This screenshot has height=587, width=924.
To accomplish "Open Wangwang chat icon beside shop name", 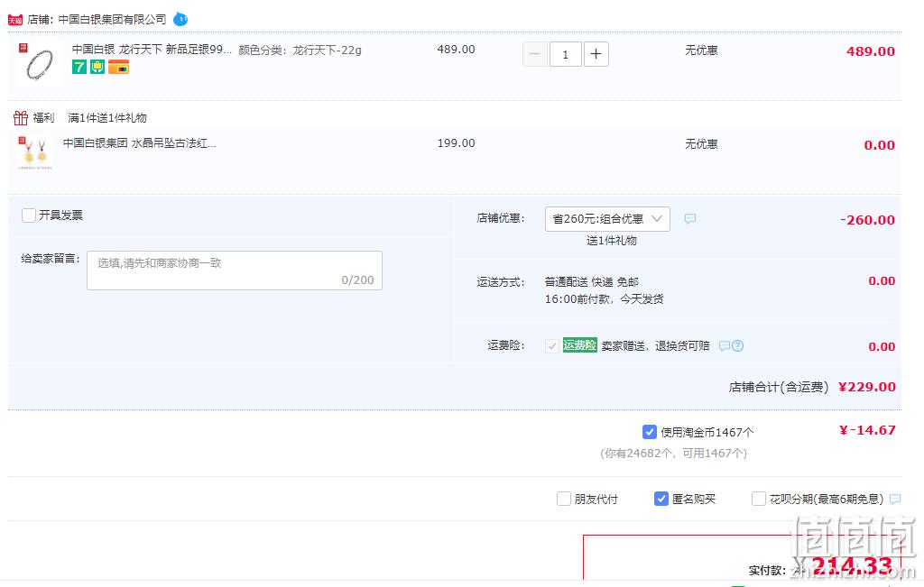I will (180, 20).
